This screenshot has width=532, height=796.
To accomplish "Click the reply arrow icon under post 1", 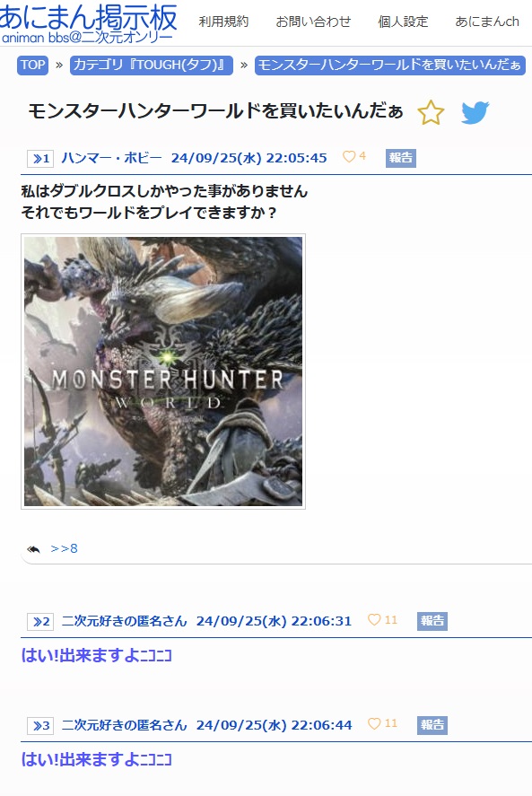I will pyautogui.click(x=33, y=549).
